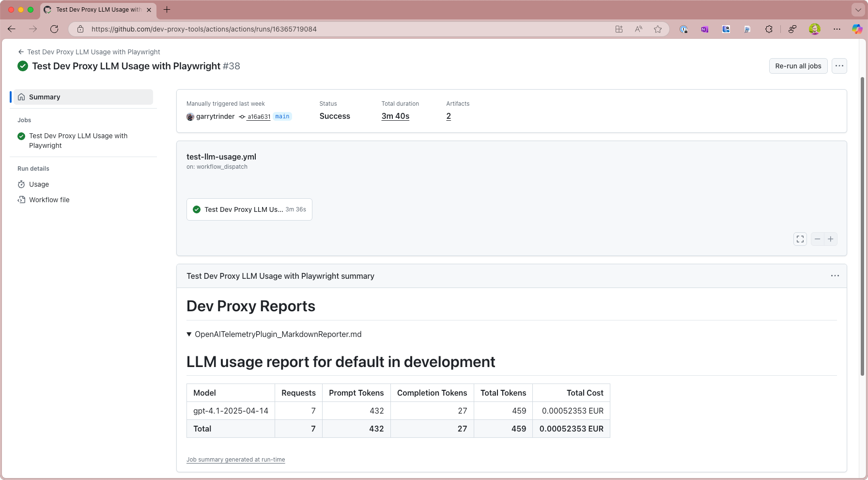The image size is (868, 480).
Task: Collapse OpenAITelemetryPlugin_MarkdownReporter.md disclosure triangle
Action: coord(189,334)
